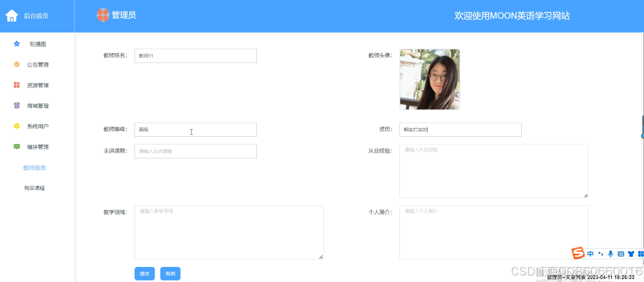This screenshot has width=644, height=282.
Task: Click the administrator avatar icon
Action: pyautogui.click(x=103, y=15)
